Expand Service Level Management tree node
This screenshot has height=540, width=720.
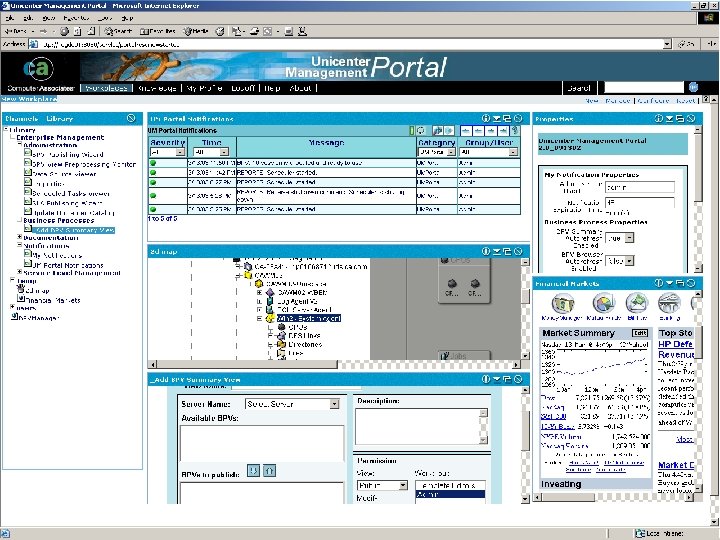click(19, 272)
